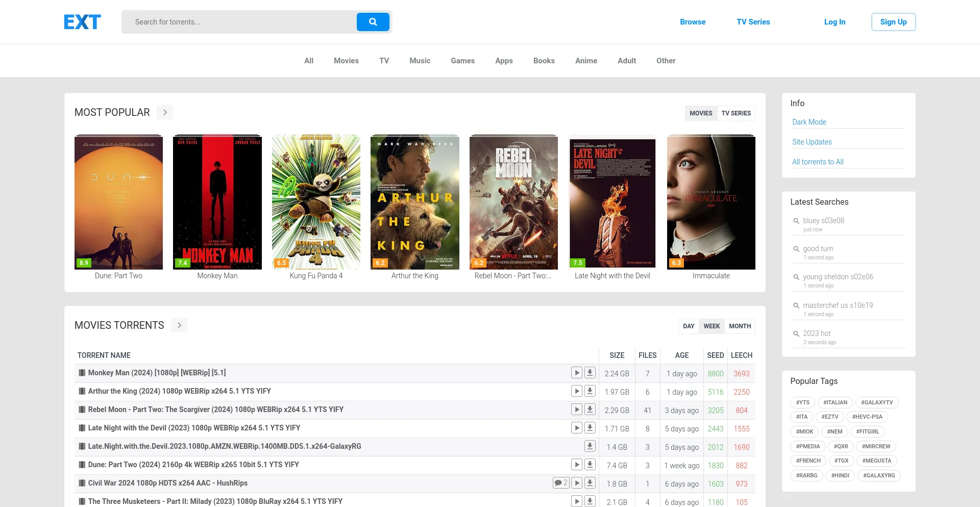Download Civil War 2024 HDTS torrent
The image size is (980, 507).
coord(590,483)
